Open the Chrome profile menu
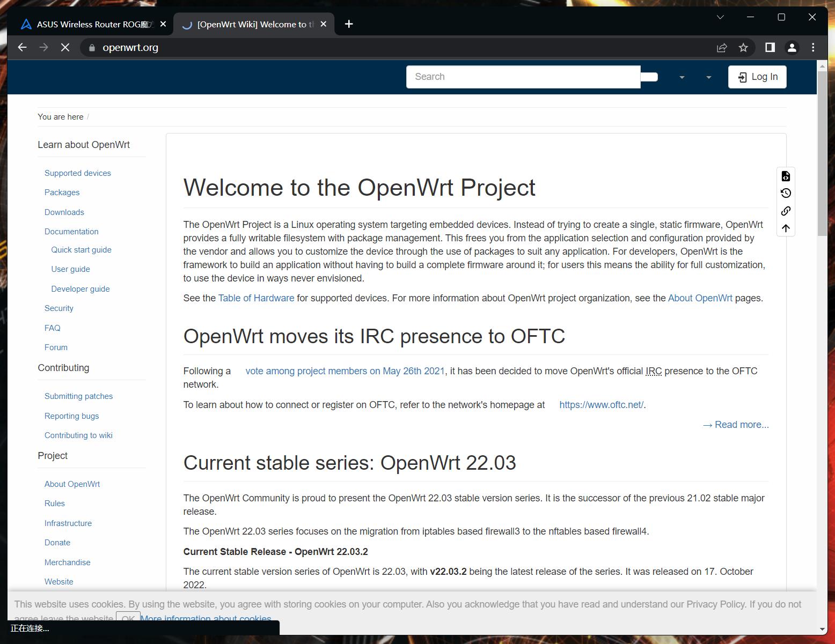The image size is (835, 644). tap(792, 48)
